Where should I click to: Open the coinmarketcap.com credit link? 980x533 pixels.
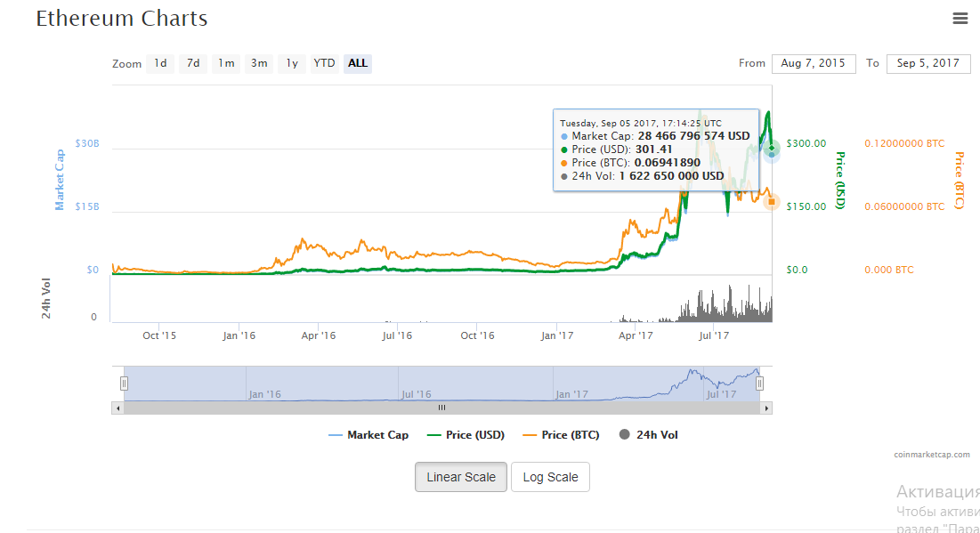(x=932, y=455)
